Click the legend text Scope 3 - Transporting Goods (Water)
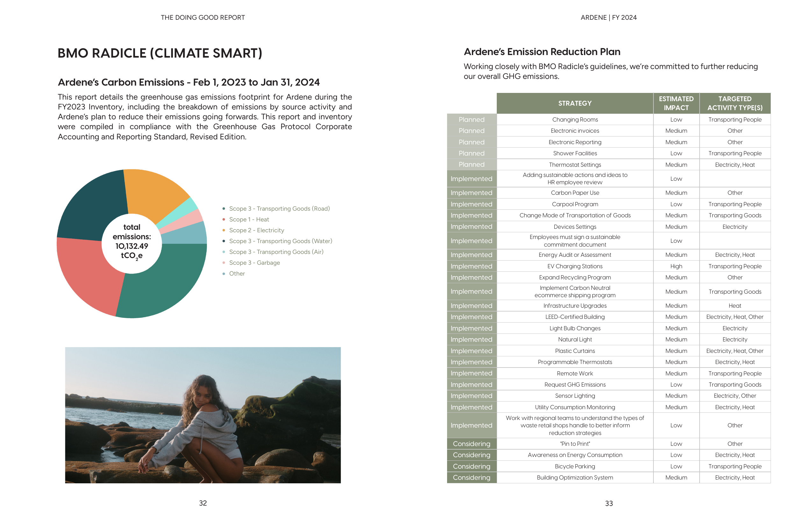Screen dimensions: 812x525 click(281, 241)
